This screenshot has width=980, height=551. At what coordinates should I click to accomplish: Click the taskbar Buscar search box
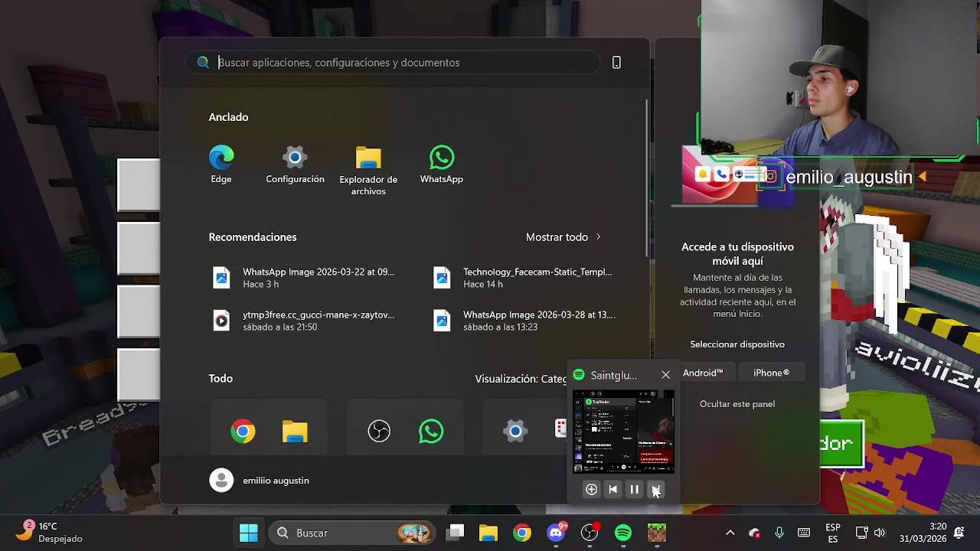pyautogui.click(x=354, y=533)
